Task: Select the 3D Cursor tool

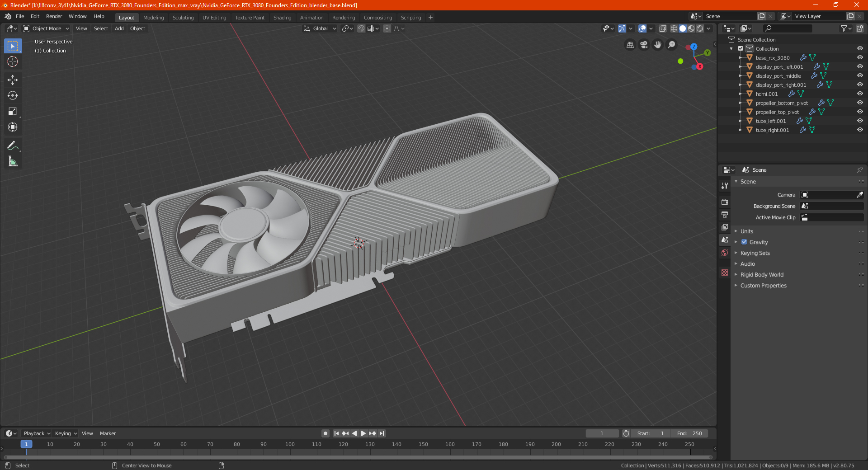Action: [13, 61]
